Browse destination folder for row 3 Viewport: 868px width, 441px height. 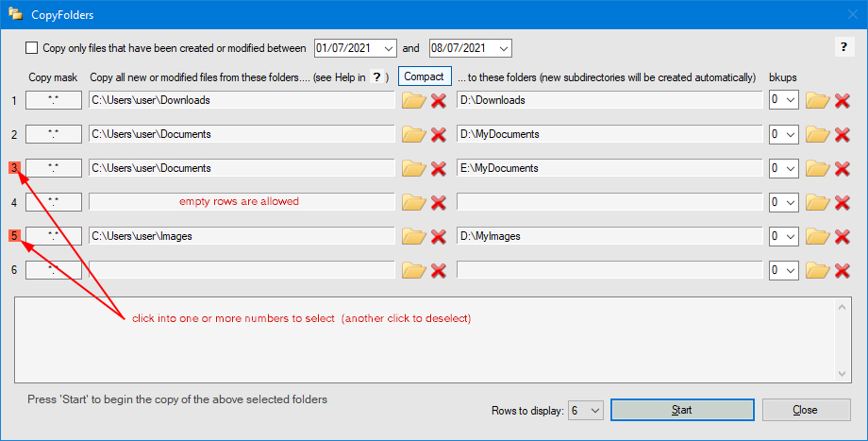(816, 168)
